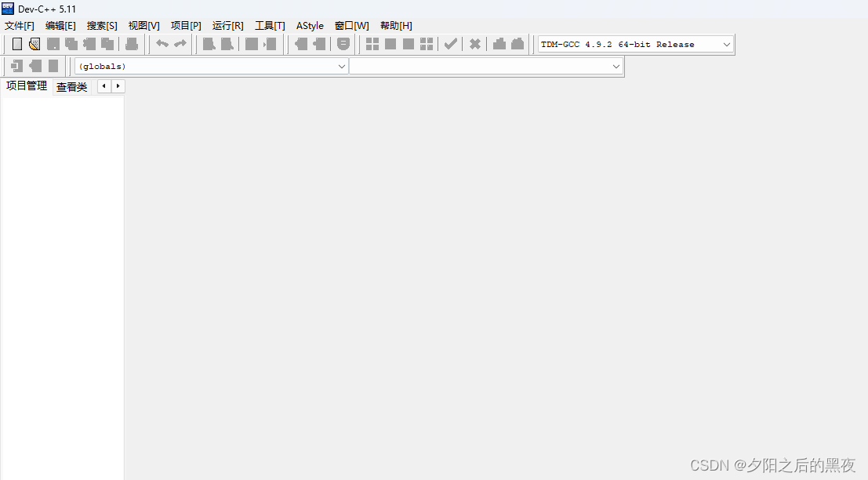868x480 pixels.
Task: Click the Open file toolbar icon
Action: (x=35, y=44)
